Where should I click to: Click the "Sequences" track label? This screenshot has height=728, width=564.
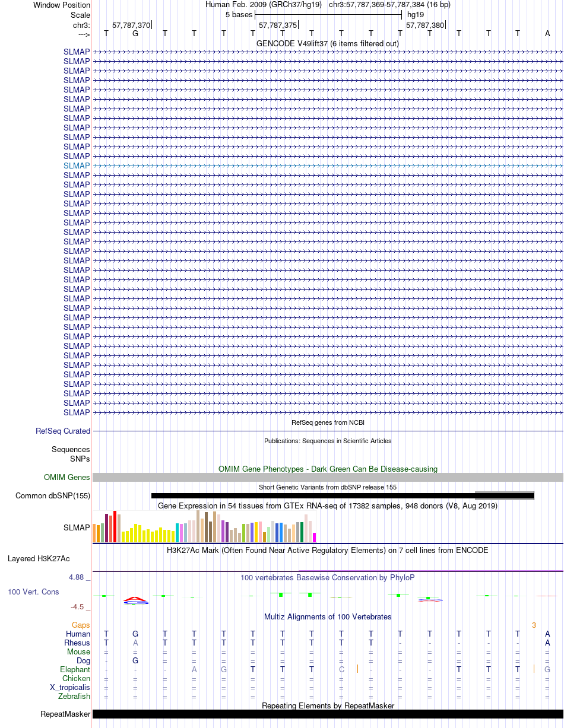tap(71, 450)
